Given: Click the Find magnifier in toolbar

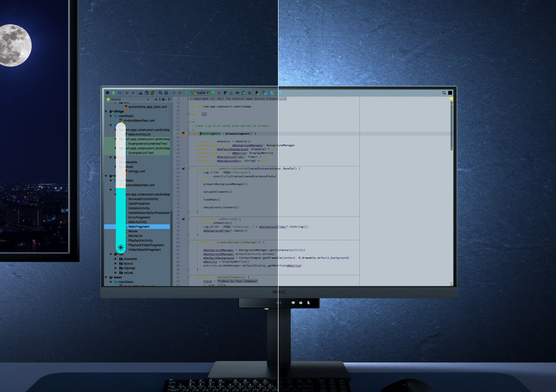Looking at the screenshot, I should pyautogui.click(x=160, y=93).
